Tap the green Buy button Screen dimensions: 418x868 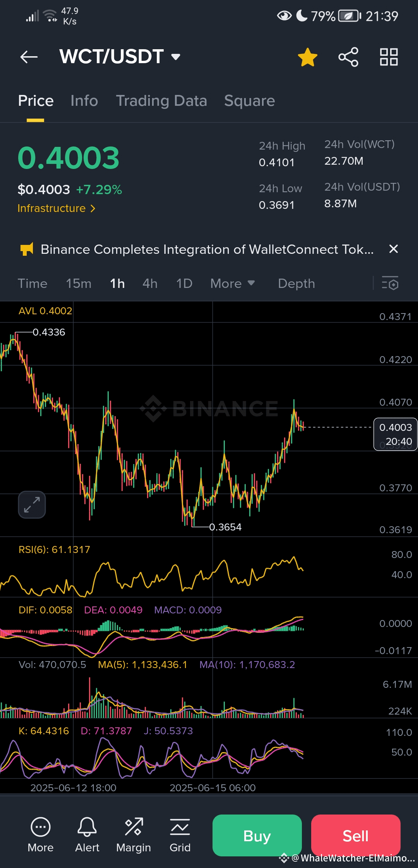click(257, 835)
